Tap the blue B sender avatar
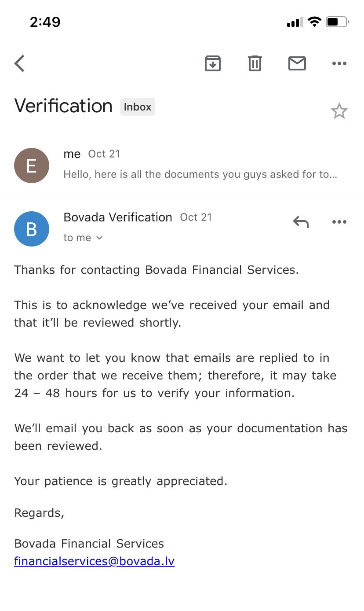The image size is (364, 611). [32, 229]
